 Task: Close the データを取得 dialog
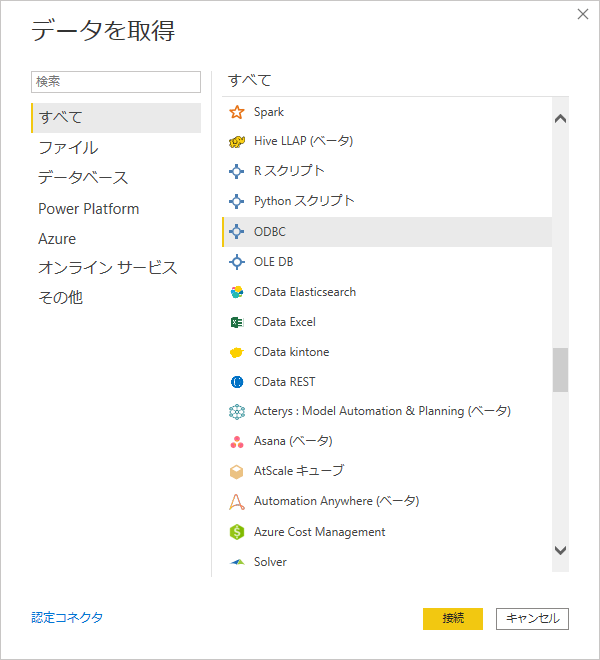(x=583, y=14)
